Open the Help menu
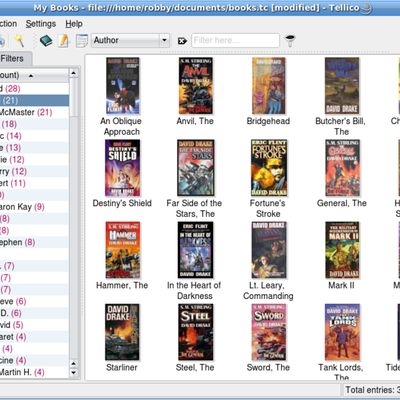Image resolution: width=400 pixels, height=400 pixels. coord(74,24)
